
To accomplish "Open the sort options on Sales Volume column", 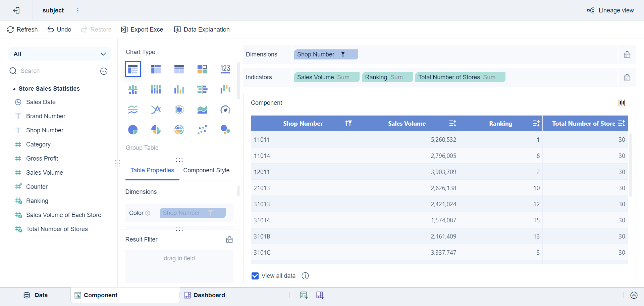I will (x=452, y=123).
